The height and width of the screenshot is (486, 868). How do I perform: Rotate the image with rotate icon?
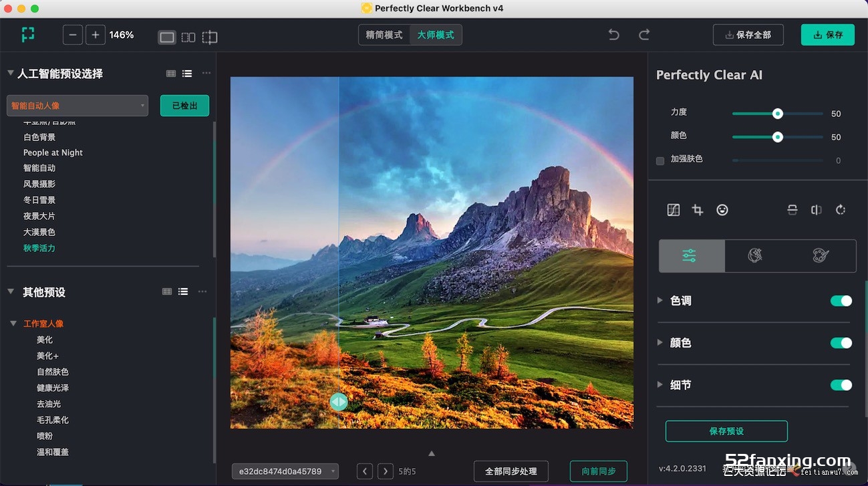[841, 210]
